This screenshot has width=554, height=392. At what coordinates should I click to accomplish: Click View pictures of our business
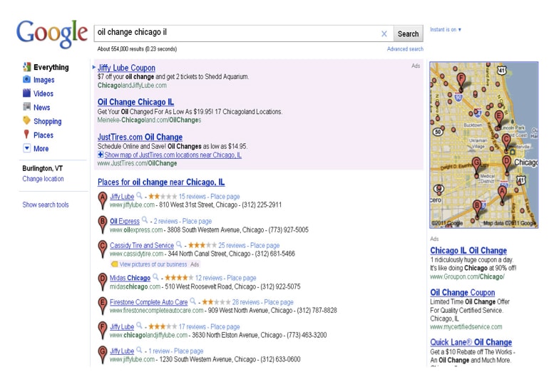coord(153,264)
